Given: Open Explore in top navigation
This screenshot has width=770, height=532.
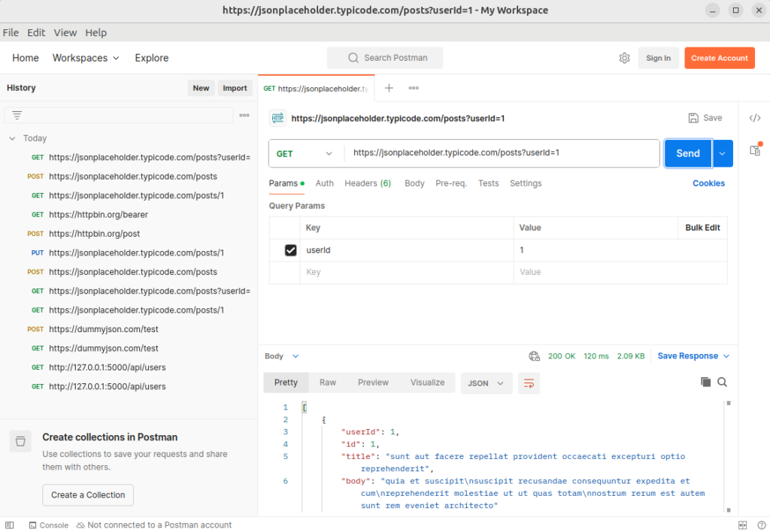Looking at the screenshot, I should (x=152, y=58).
